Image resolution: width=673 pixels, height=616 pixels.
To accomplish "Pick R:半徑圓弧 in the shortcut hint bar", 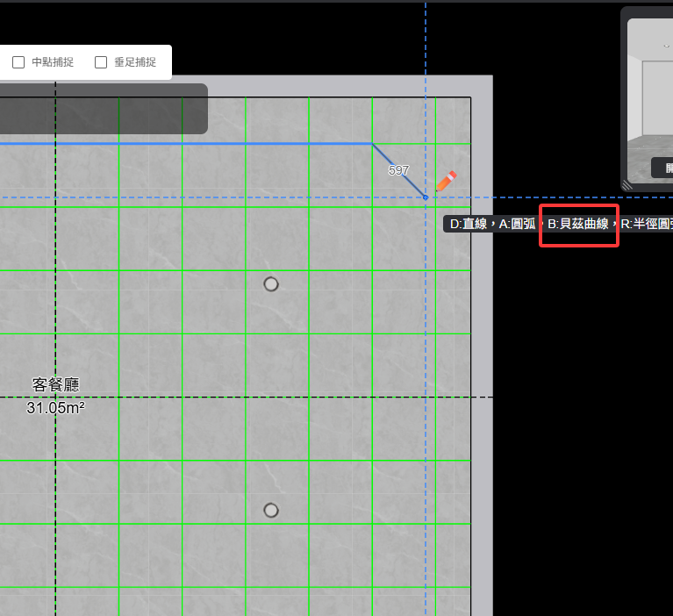I will coord(646,225).
